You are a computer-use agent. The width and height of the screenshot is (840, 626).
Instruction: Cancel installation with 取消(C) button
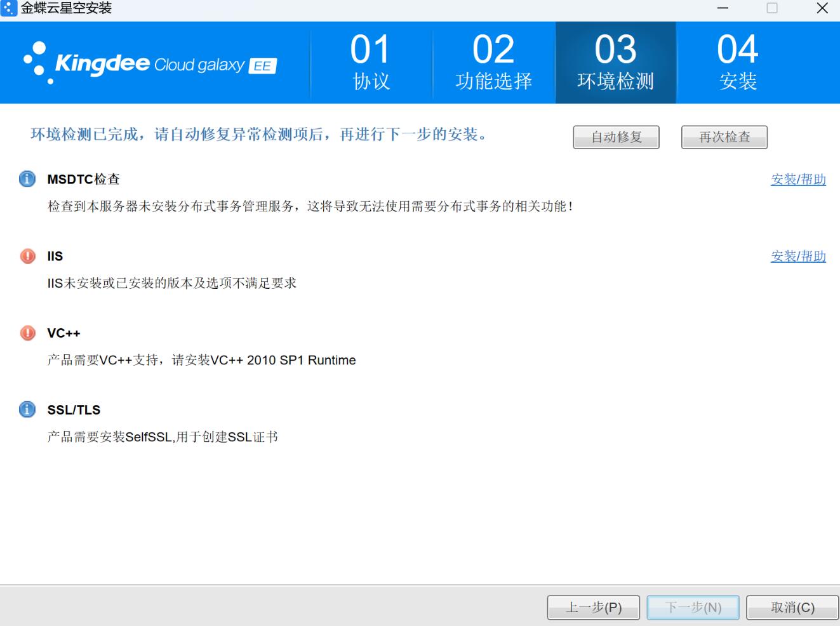tap(792, 608)
